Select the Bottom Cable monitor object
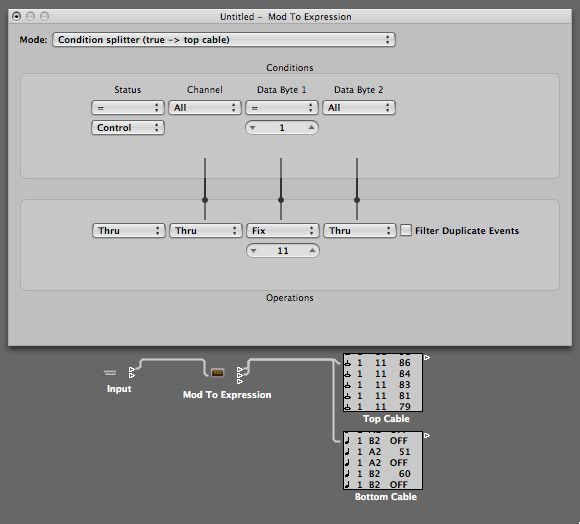Screen dimensions: 580x524 [x=383, y=460]
